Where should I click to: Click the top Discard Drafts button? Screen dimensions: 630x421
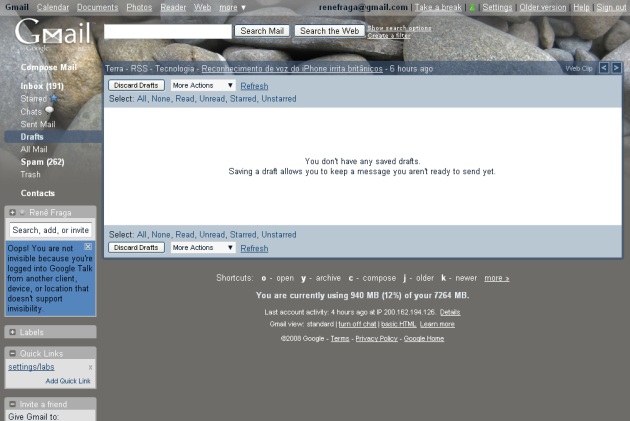(136, 85)
